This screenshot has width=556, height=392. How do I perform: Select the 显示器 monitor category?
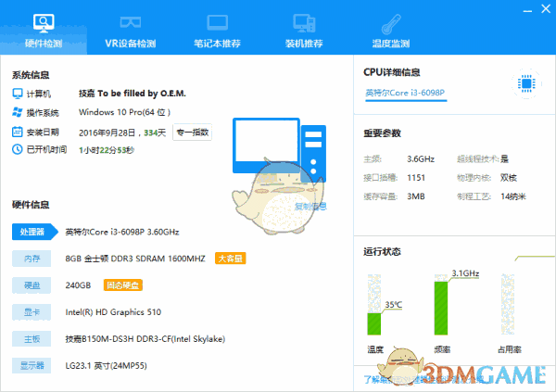pyautogui.click(x=32, y=365)
